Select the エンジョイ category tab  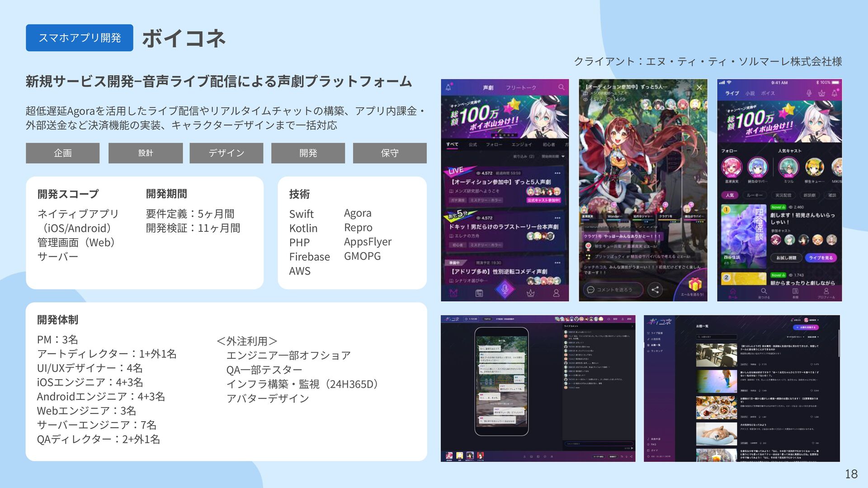pyautogui.click(x=521, y=145)
